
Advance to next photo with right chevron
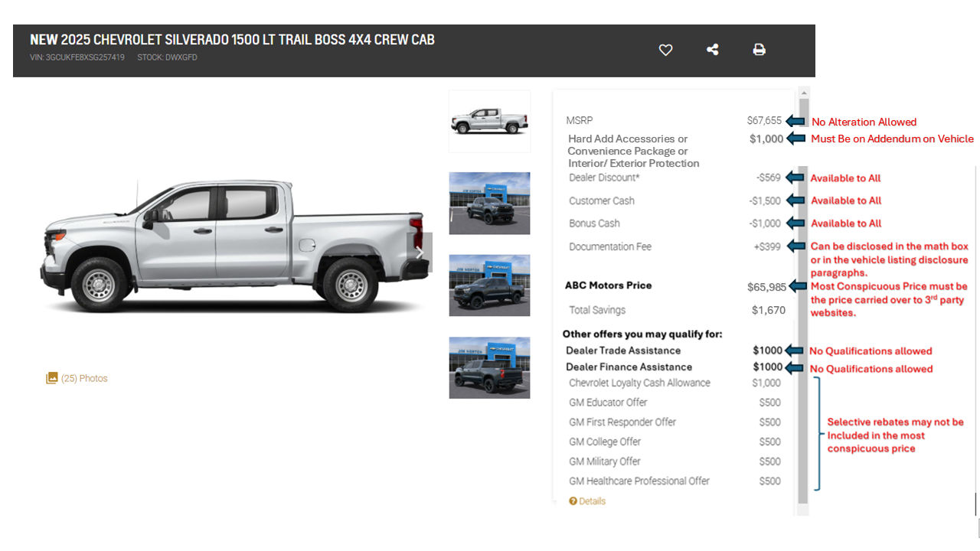(x=420, y=253)
